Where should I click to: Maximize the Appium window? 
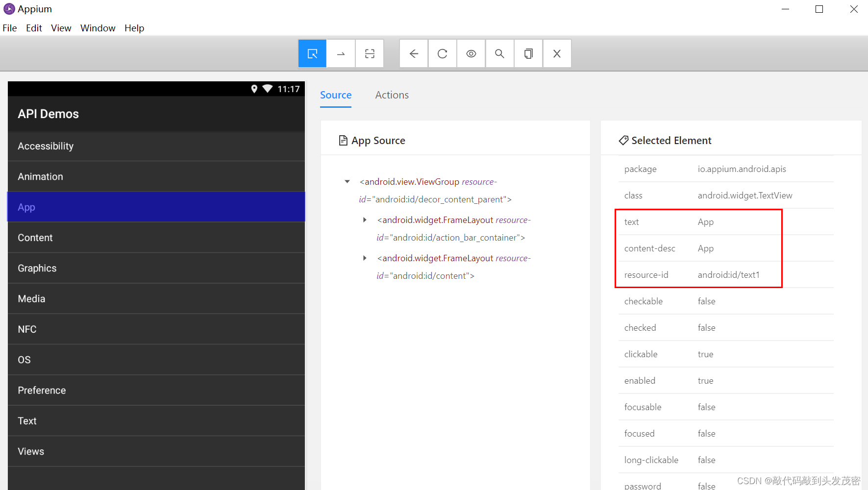pos(819,9)
